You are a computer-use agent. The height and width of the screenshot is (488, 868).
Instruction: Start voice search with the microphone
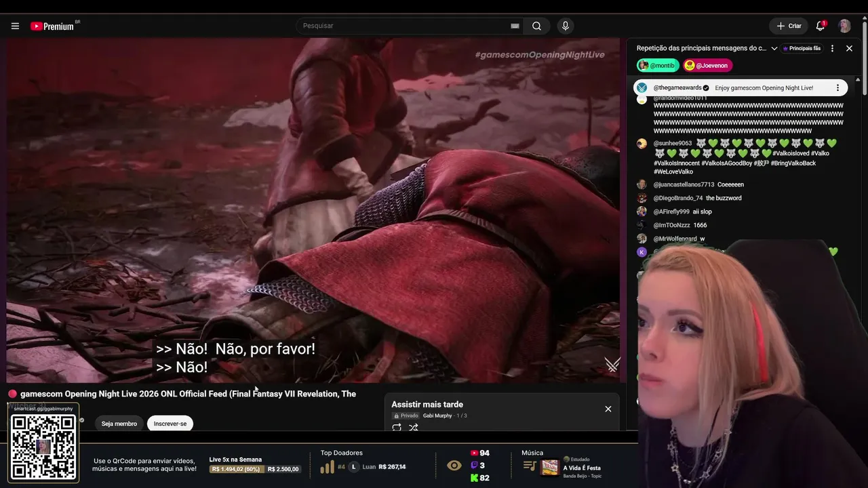pyautogui.click(x=566, y=26)
